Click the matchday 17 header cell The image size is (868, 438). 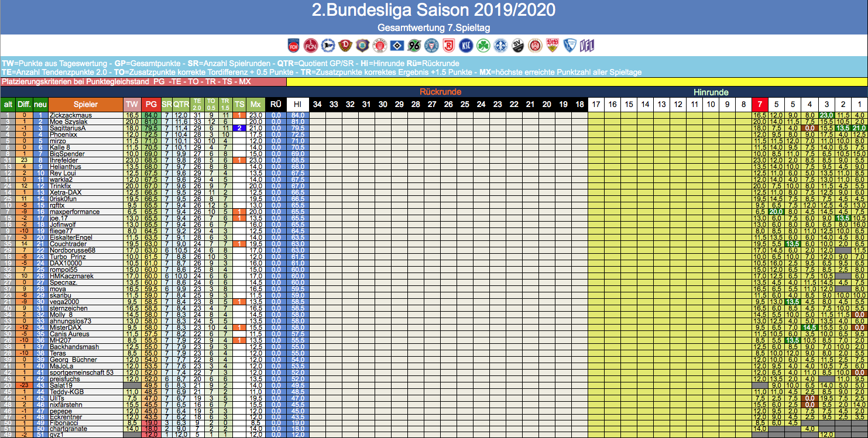596,104
